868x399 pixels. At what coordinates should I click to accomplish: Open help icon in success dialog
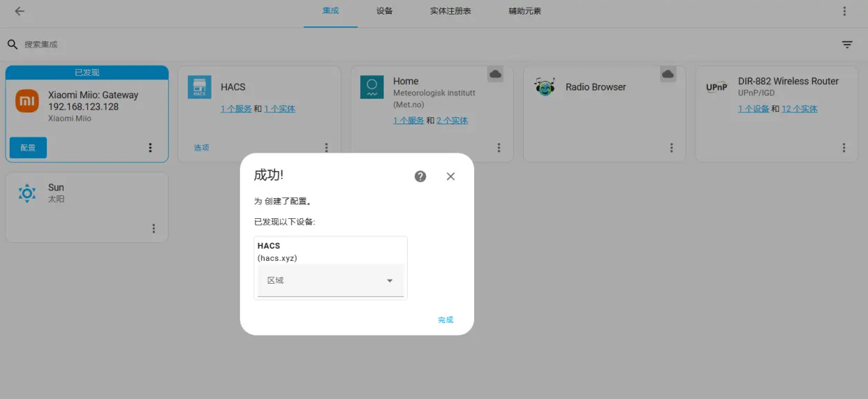tap(420, 177)
